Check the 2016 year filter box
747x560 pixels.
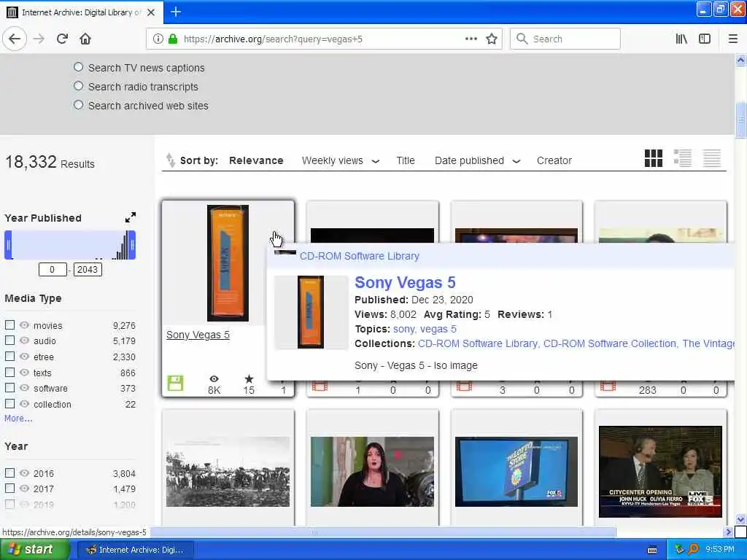[9, 472]
